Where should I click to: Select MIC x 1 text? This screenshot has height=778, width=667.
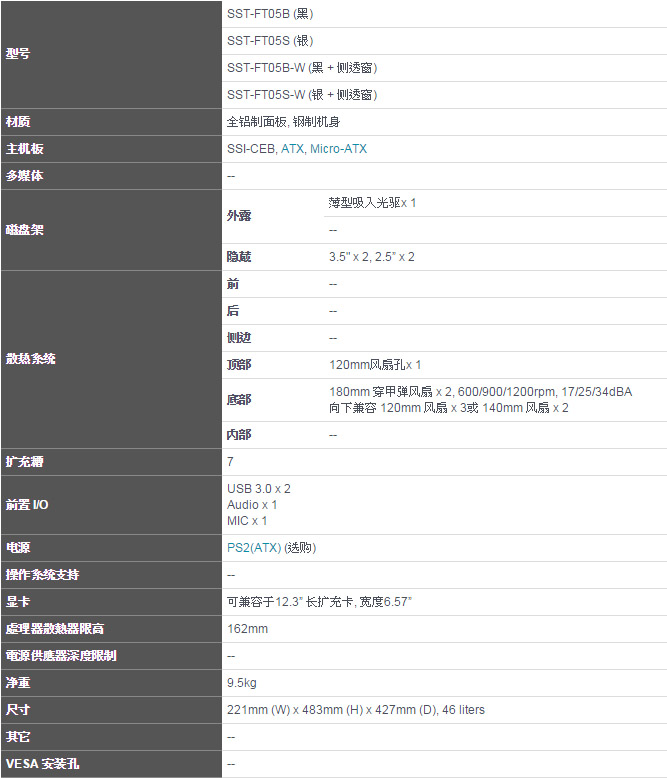coord(247,521)
